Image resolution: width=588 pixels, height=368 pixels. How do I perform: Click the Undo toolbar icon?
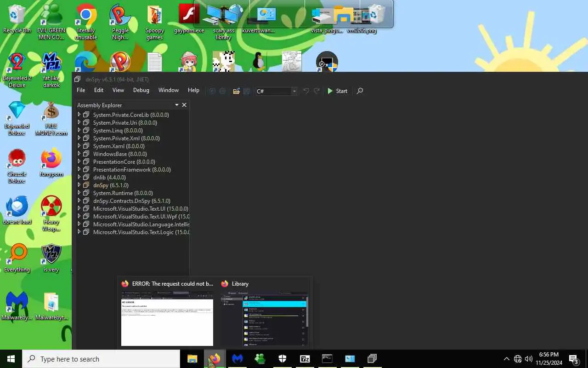(x=306, y=91)
